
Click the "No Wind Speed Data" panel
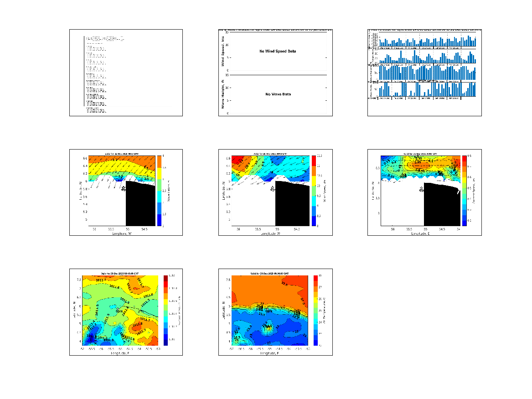pyautogui.click(x=277, y=52)
